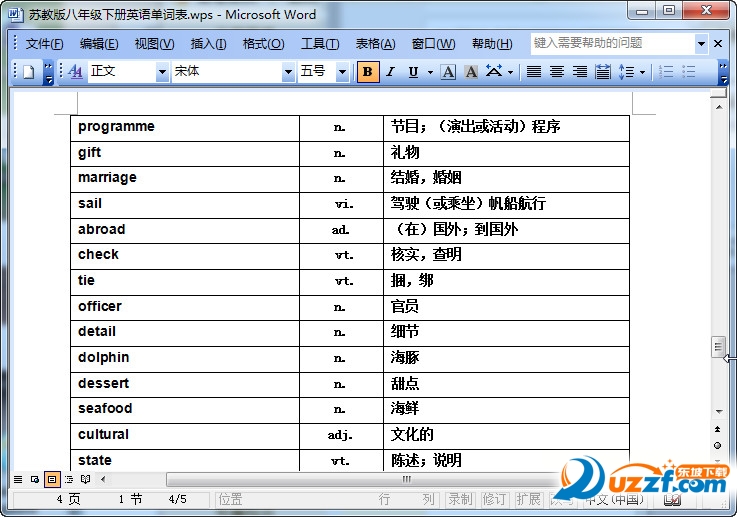
Task: Click the 'adj.' cell beside cultural
Action: 341,435
